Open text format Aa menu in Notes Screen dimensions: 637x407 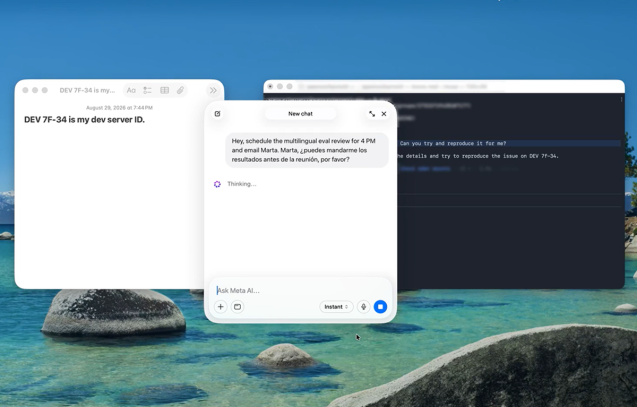pos(131,90)
